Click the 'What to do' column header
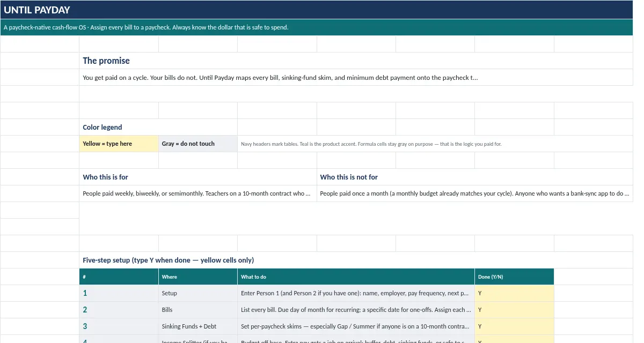644x343 pixels. (x=356, y=277)
